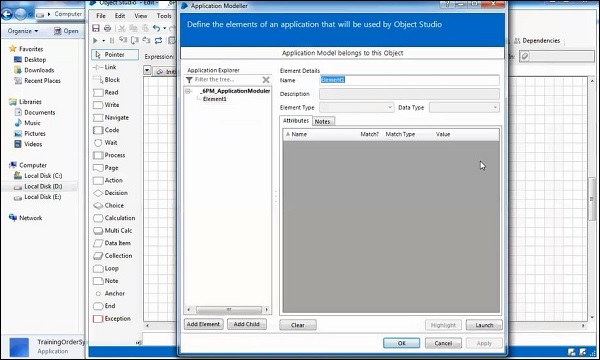
Task: Select the Collection stage tool
Action: [113, 256]
